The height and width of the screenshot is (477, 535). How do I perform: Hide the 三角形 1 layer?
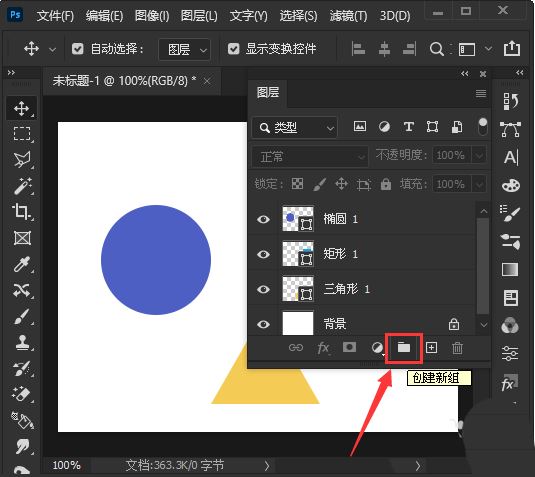(263, 289)
